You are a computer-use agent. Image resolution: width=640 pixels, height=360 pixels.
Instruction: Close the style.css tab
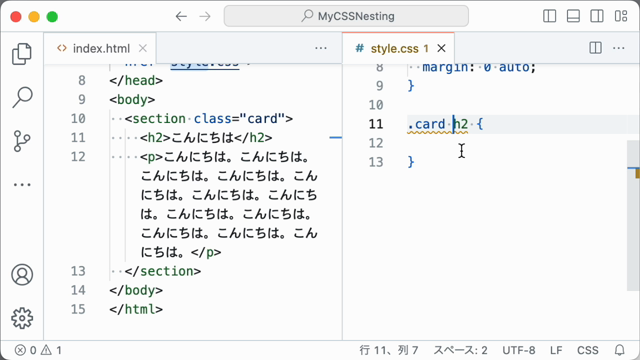click(x=441, y=49)
